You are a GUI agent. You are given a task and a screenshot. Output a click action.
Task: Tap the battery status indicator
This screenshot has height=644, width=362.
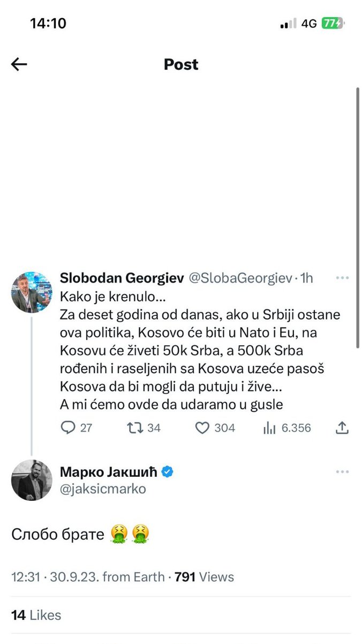coord(332,24)
